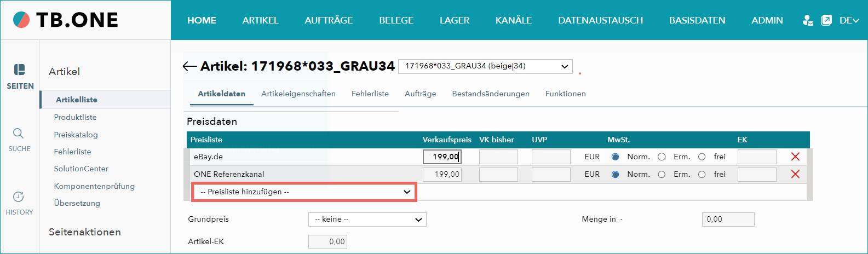This screenshot has height=254, width=868.
Task: Open the ADMIN menu
Action: click(x=767, y=20)
